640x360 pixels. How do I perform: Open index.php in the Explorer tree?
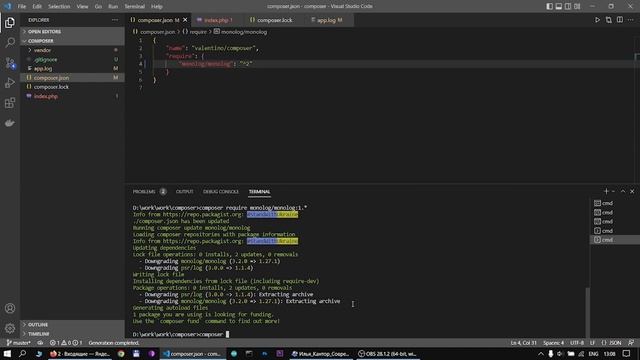(x=72, y=96)
